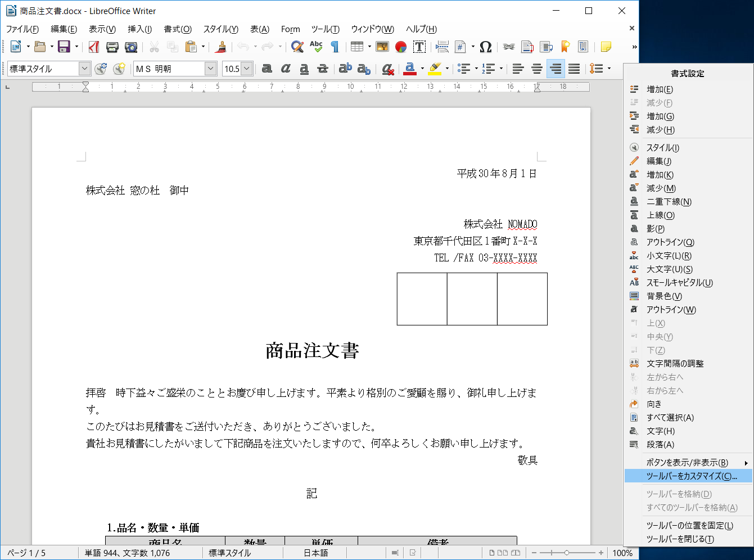Open the ボタンを表示/非表示(B) submenu

coord(688,462)
